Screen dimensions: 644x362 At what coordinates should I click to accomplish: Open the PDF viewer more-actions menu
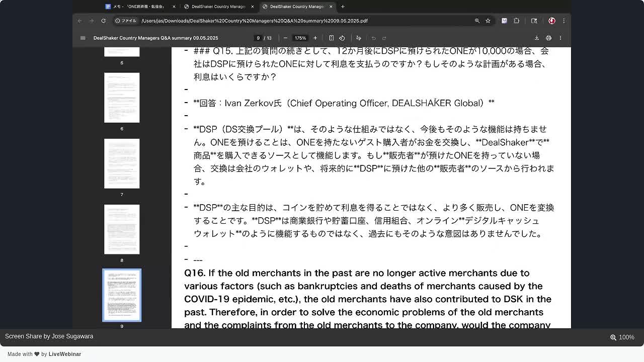(x=560, y=38)
